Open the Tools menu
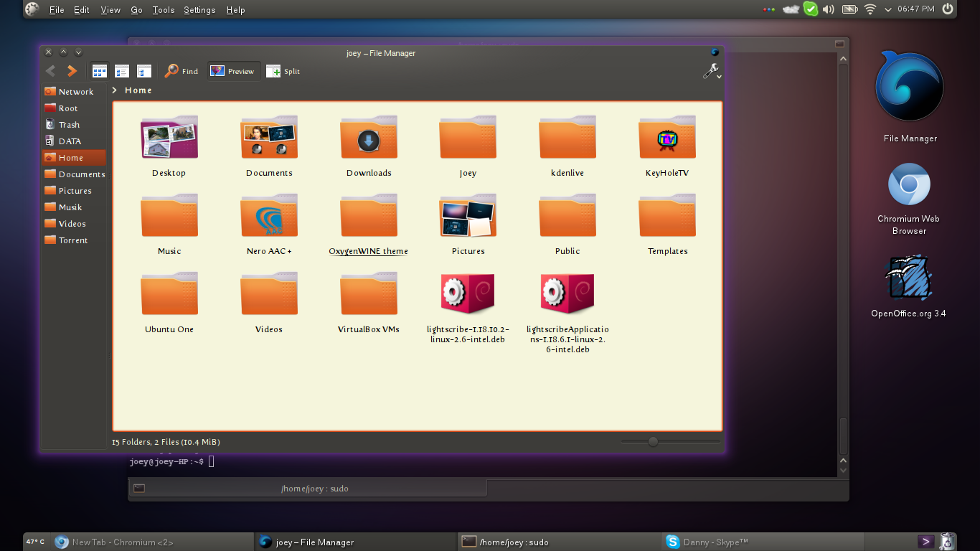This screenshot has height=551, width=980. 164,10
